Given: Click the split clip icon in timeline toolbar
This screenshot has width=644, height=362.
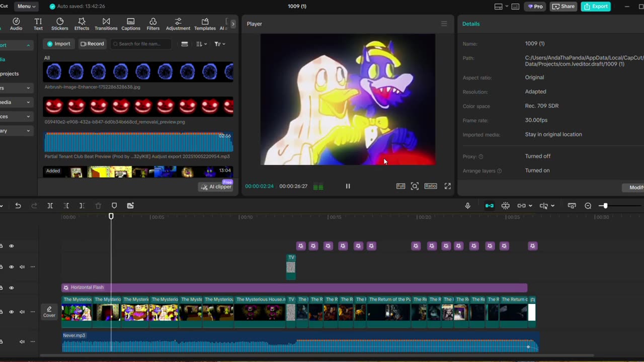Looking at the screenshot, I should [x=50, y=206].
